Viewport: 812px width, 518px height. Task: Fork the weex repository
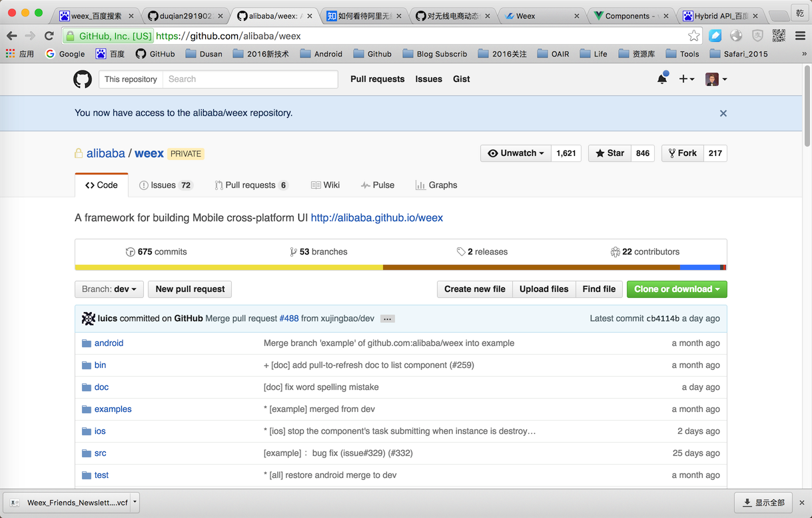683,153
